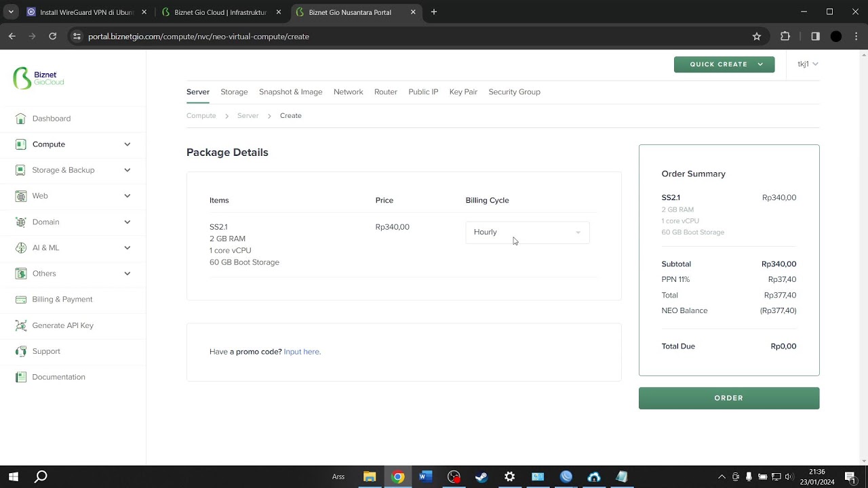Click the Support sidebar icon

pyautogui.click(x=20, y=351)
